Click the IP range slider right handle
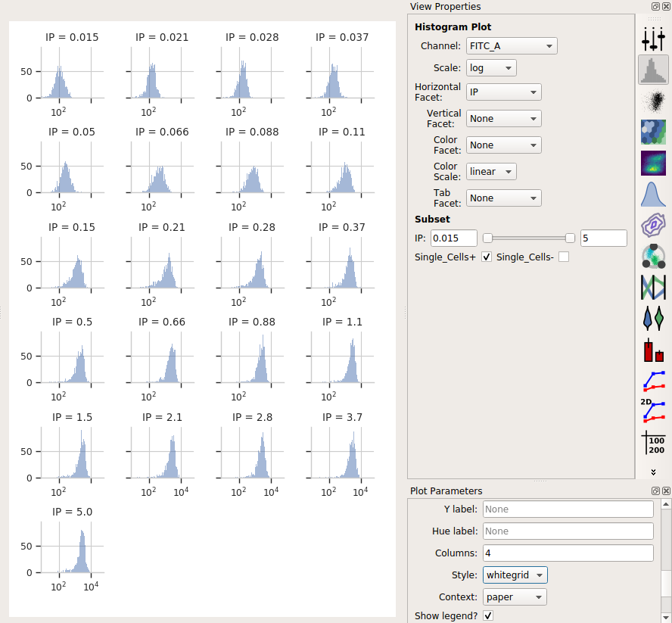This screenshot has height=623, width=672. 570,238
